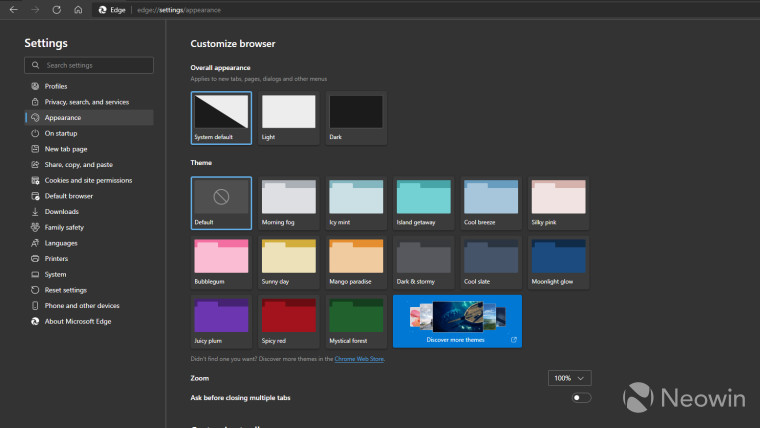Image resolution: width=760 pixels, height=428 pixels.
Task: Click the About Microsoft Edge logo icon
Action: [x=35, y=321]
